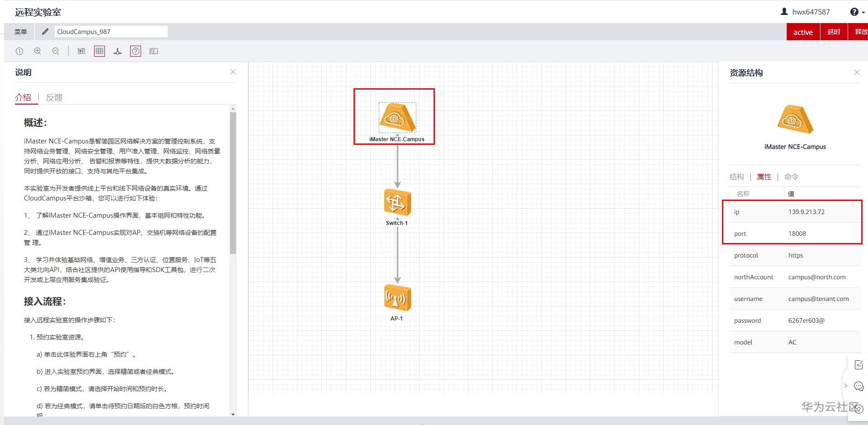Switch to the 命令 command tab
Image resolution: width=868 pixels, height=425 pixels.
pos(792,177)
